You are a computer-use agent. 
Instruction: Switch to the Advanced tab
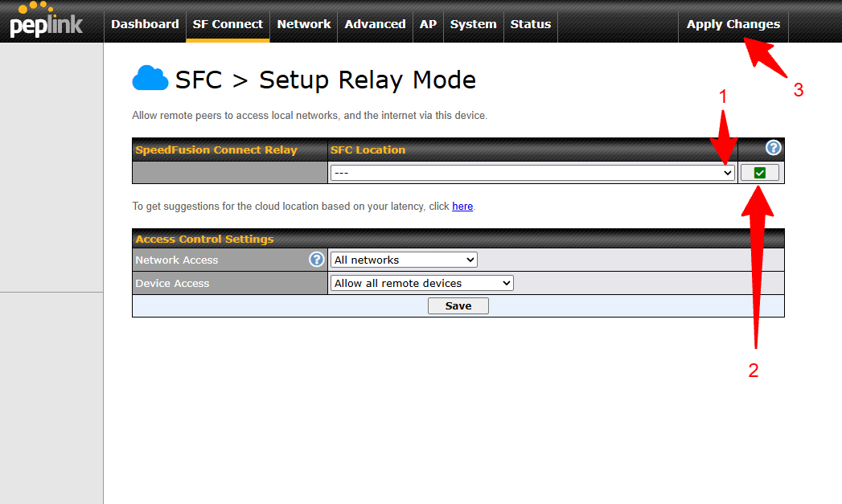click(x=375, y=24)
